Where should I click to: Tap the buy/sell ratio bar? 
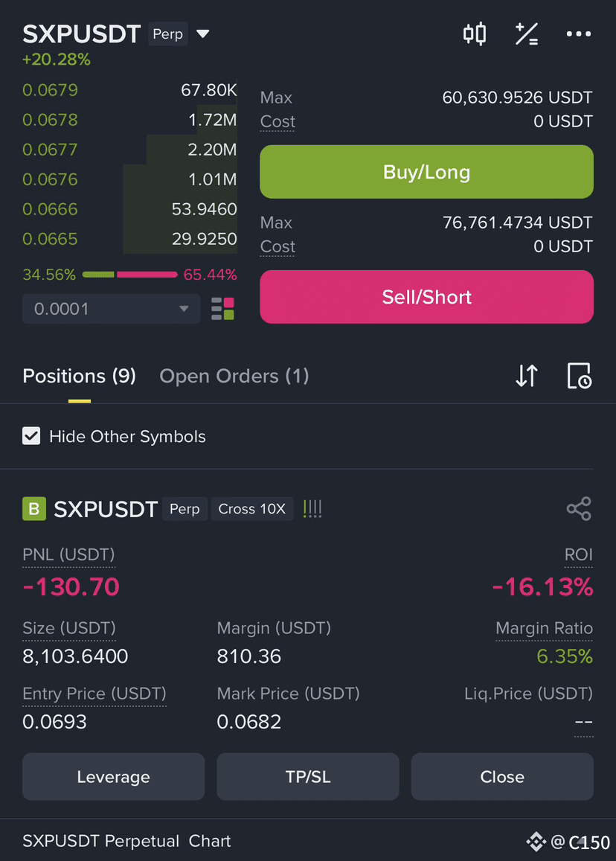tap(130, 275)
